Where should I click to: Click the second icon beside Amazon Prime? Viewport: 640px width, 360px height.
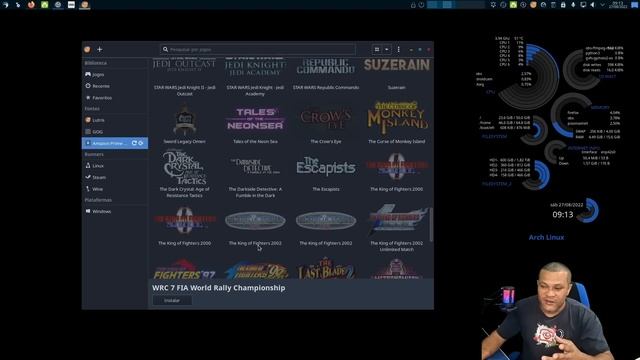(x=141, y=143)
